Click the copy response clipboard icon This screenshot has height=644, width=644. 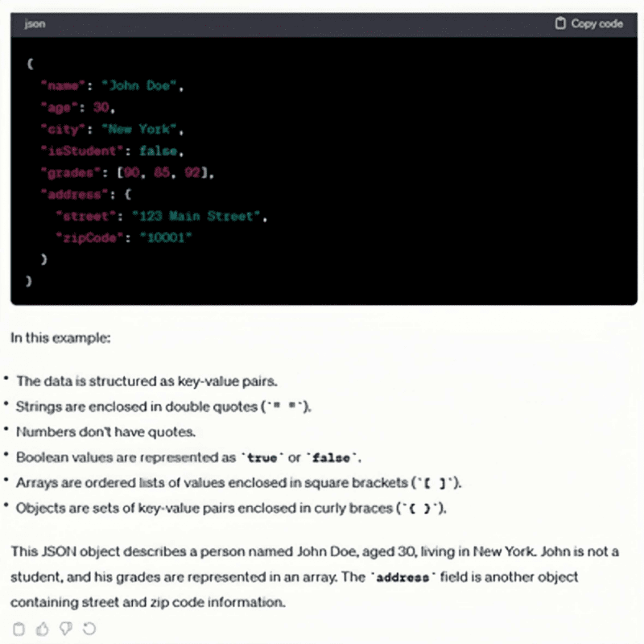click(x=19, y=629)
